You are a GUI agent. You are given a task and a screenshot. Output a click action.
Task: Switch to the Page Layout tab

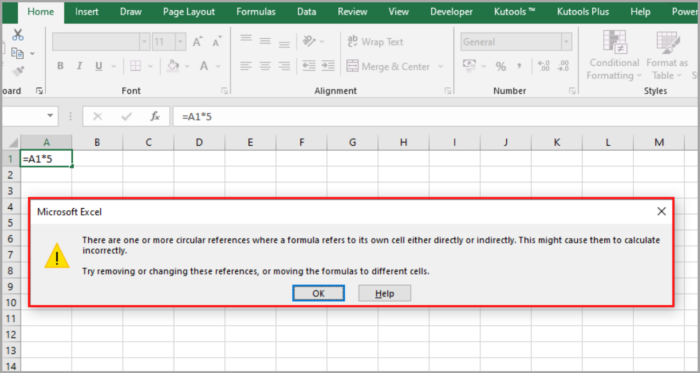pyautogui.click(x=189, y=12)
